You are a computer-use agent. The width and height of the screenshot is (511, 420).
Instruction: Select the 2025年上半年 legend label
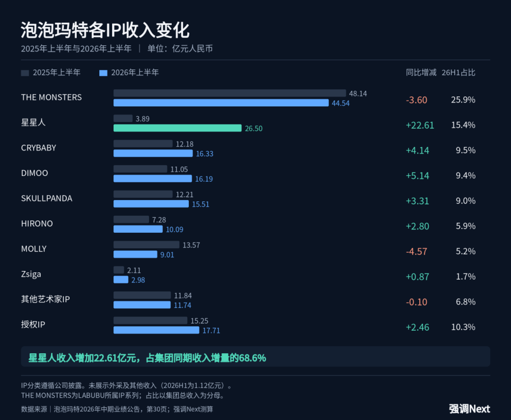point(57,73)
